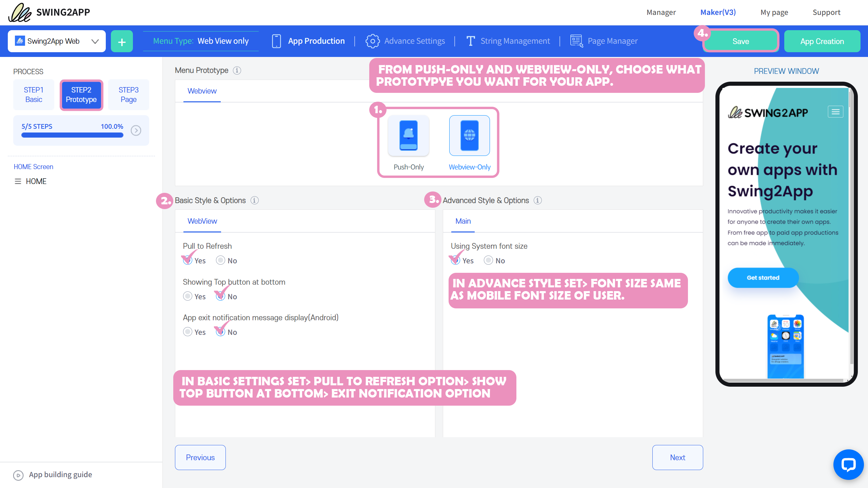
Task: Open the App building guide link
Action: [60, 474]
